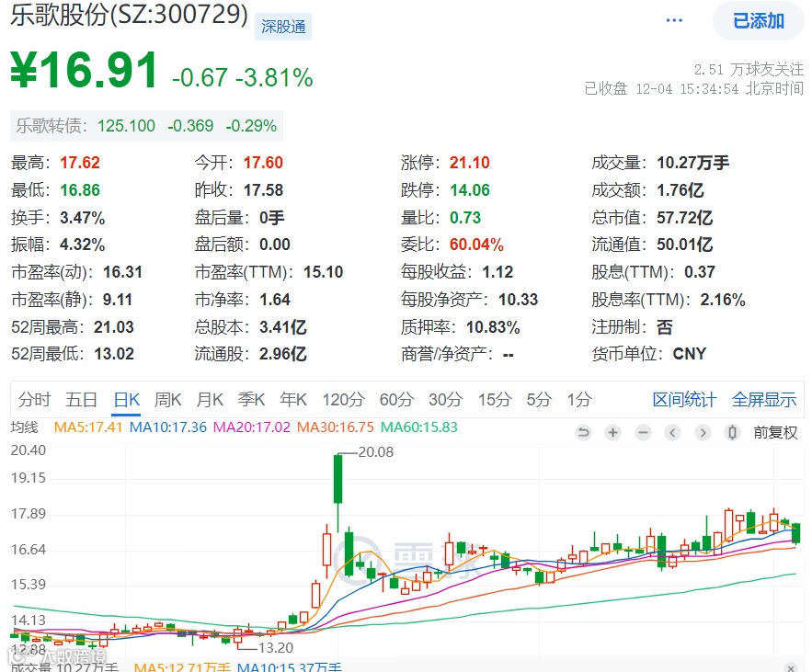Click the 深股通 tag
Image resolution: width=812 pixels, height=672 pixels.
[x=283, y=27]
